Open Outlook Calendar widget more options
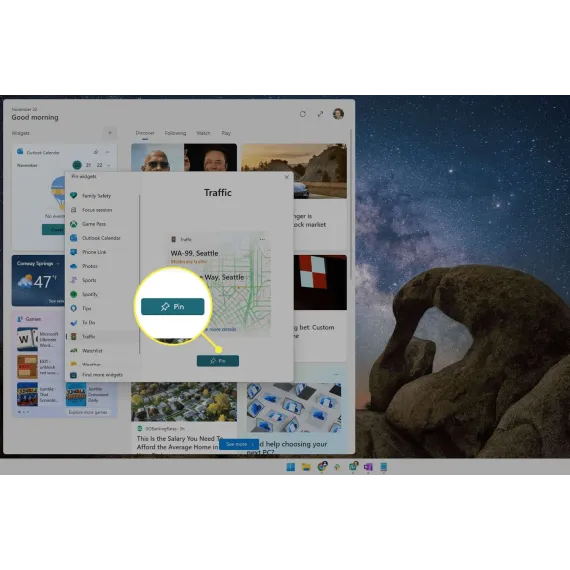Screen dimensions: 570x570 pyautogui.click(x=107, y=152)
